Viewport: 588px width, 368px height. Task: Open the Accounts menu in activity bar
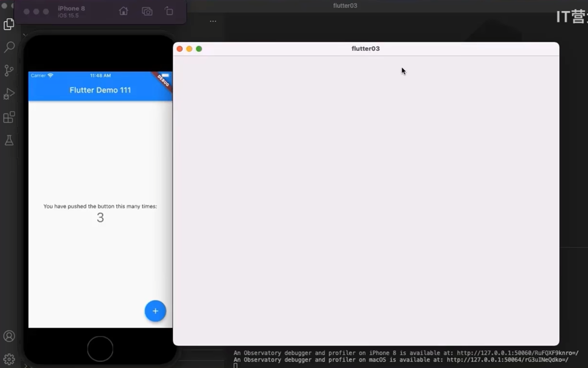tap(9, 336)
